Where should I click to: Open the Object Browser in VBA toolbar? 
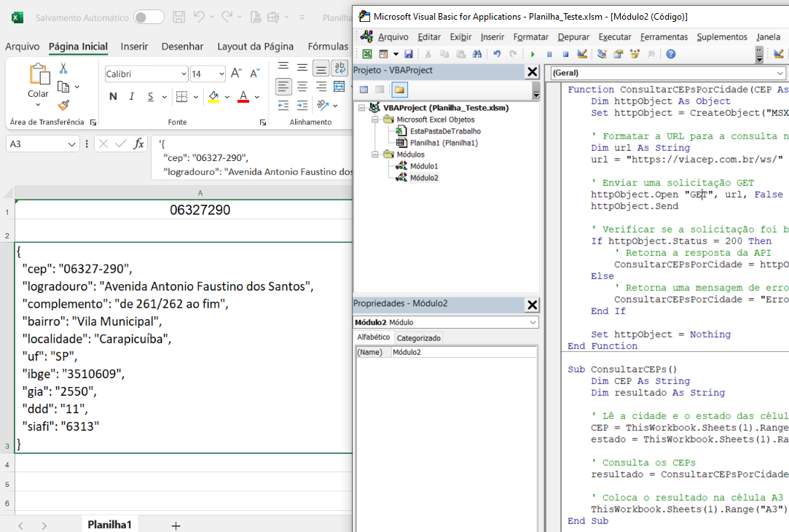(634, 54)
